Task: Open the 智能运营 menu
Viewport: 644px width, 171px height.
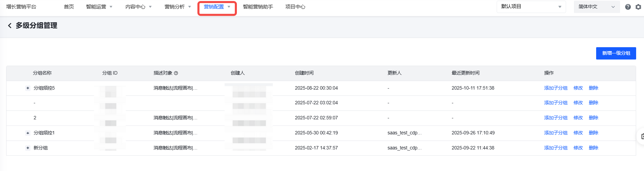Action: point(99,7)
